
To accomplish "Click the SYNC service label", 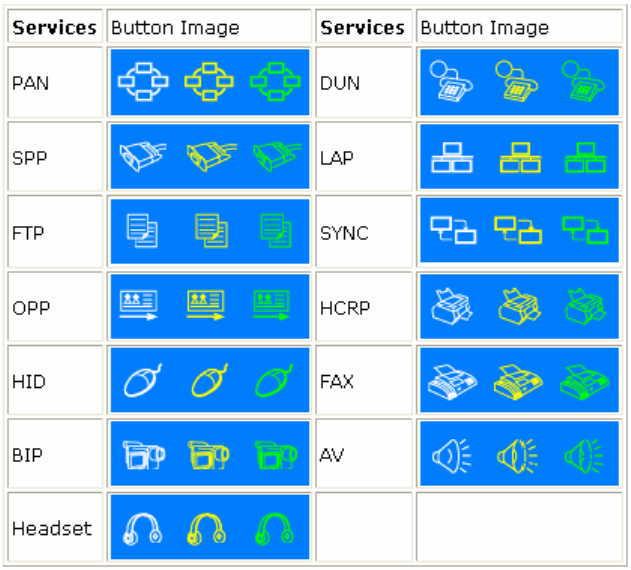I will click(x=344, y=232).
